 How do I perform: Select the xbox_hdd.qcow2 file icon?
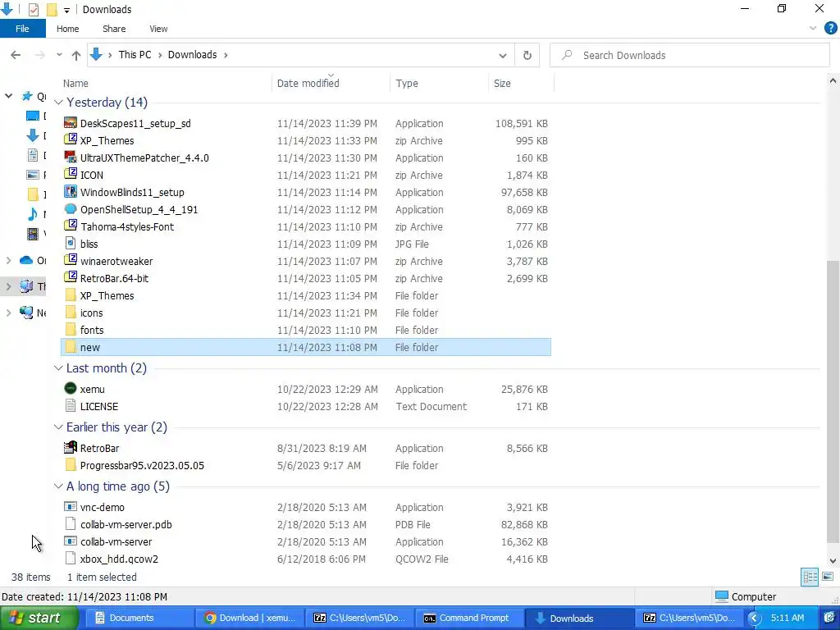(x=71, y=558)
